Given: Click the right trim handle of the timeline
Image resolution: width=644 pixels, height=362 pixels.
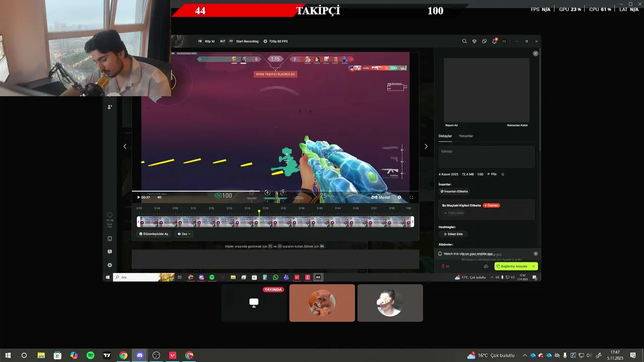Looking at the screenshot, I should point(413,222).
